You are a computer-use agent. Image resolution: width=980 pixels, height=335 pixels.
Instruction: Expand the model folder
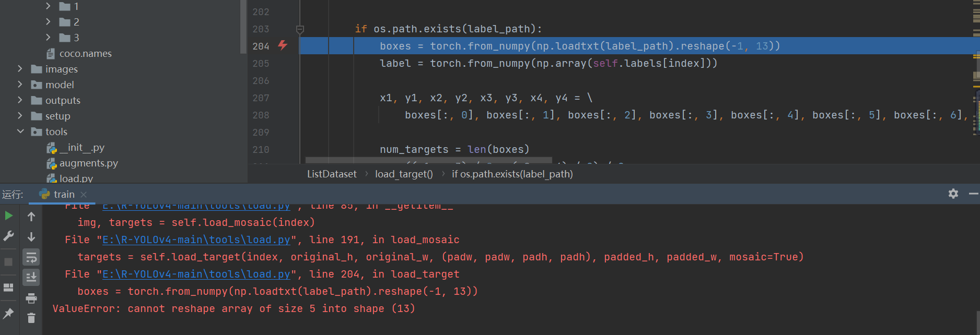click(20, 85)
